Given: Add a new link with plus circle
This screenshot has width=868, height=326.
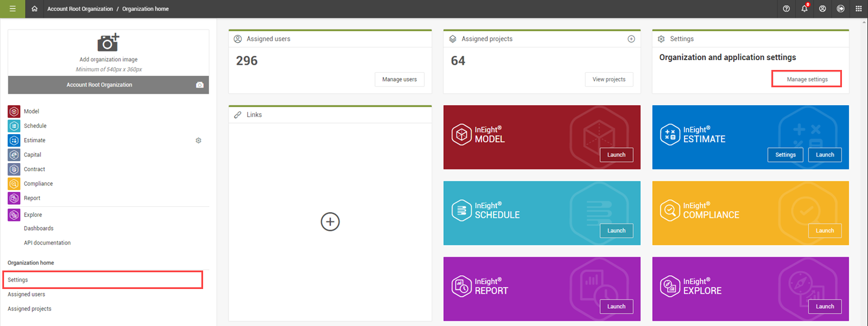Looking at the screenshot, I should click(x=330, y=222).
